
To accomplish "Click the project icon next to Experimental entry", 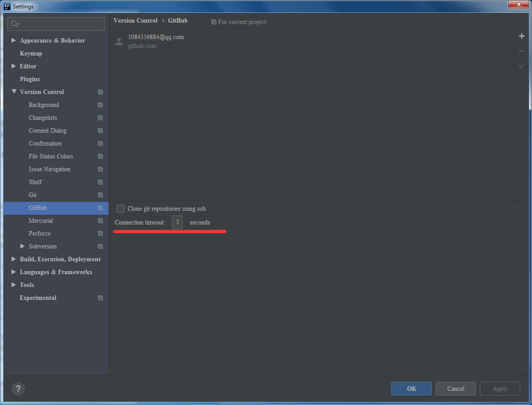I will [x=101, y=298].
